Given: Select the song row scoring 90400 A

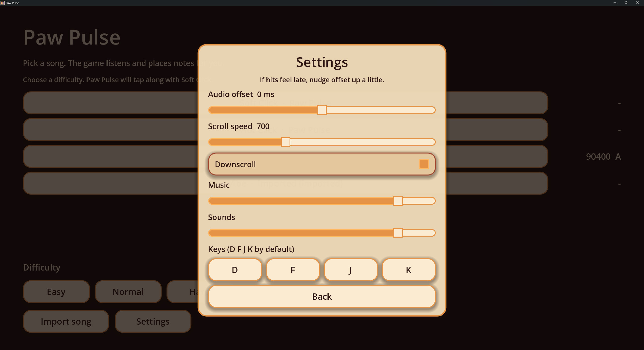Looking at the screenshot, I should [x=286, y=156].
